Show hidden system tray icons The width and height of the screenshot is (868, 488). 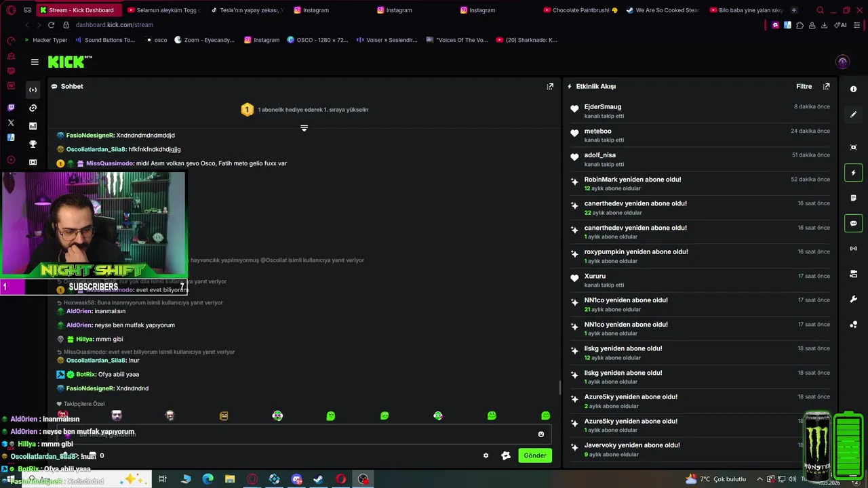tap(759, 479)
